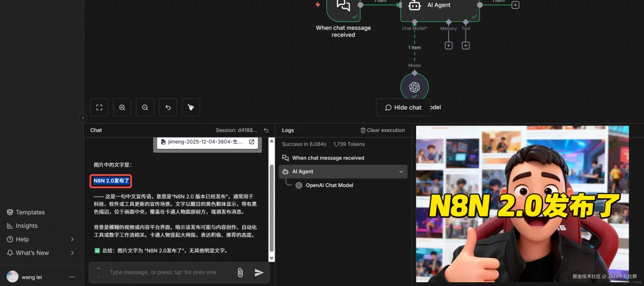Click the next message down chevron
The image size is (644, 286).
[x=98, y=277]
